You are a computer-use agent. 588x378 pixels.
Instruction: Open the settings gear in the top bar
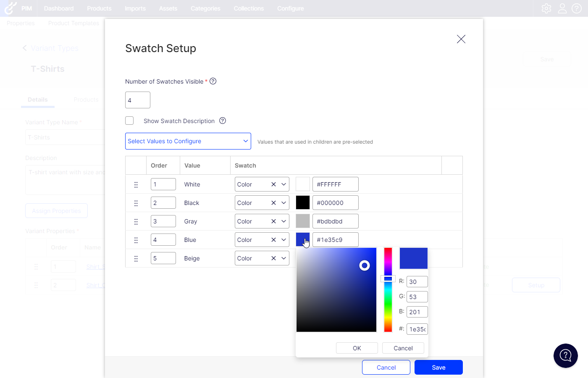click(x=546, y=8)
